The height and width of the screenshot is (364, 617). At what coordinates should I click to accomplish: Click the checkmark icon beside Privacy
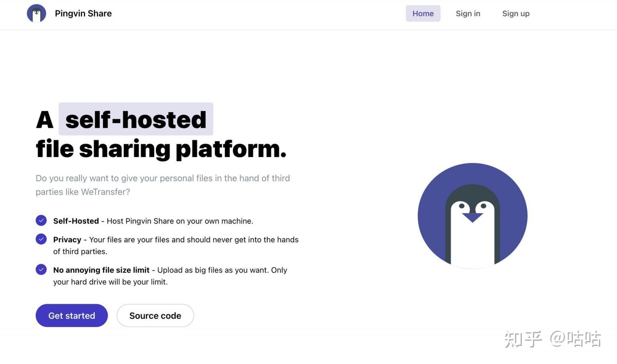click(x=41, y=239)
